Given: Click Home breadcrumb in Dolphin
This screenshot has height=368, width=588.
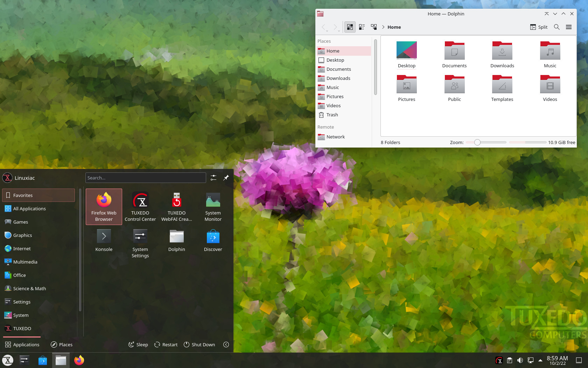Looking at the screenshot, I should (394, 27).
